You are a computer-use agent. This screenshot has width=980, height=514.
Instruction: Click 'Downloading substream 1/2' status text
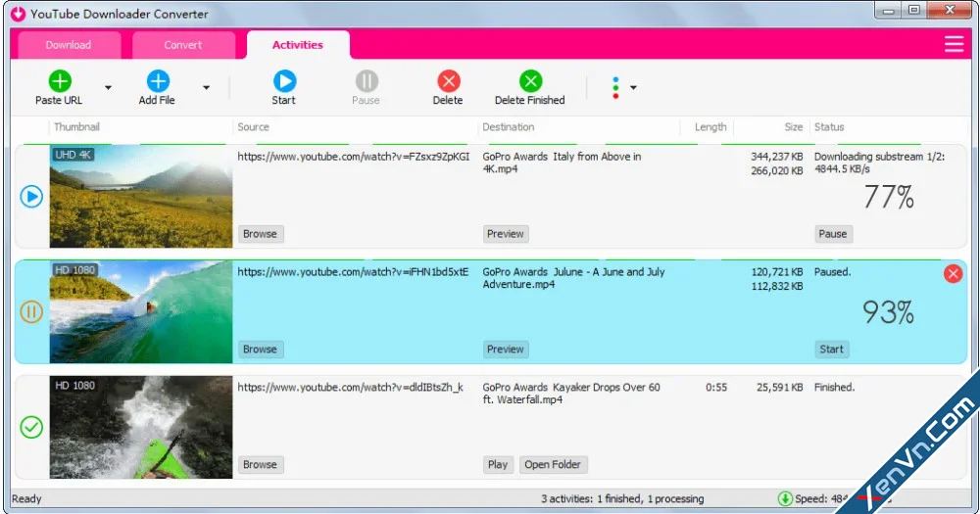pos(879,157)
